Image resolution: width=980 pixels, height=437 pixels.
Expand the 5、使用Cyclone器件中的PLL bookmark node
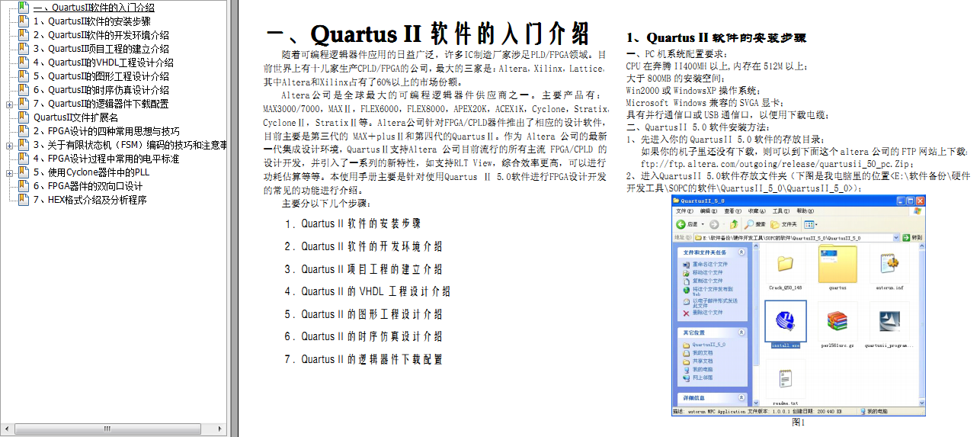8,172
